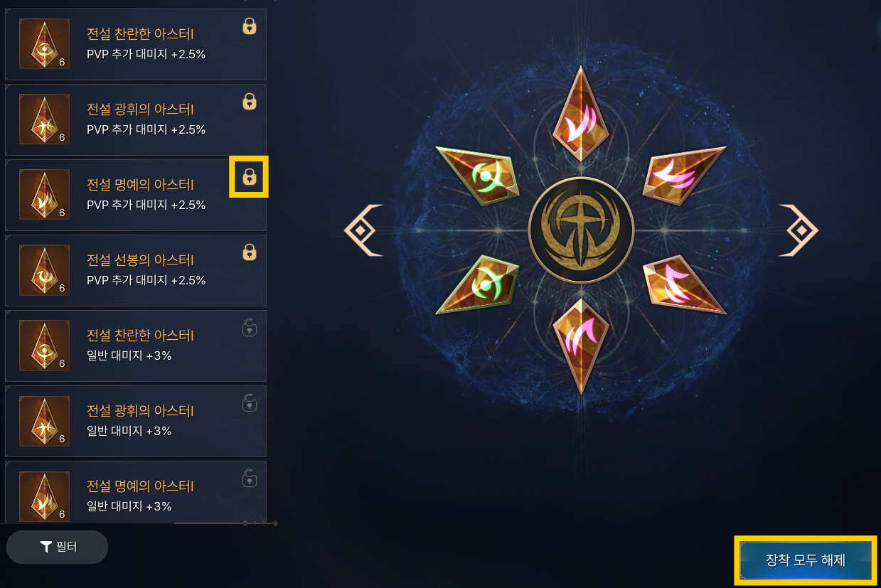Click the lower-left green aster gem slot
This screenshot has height=588, width=881.
(x=478, y=284)
